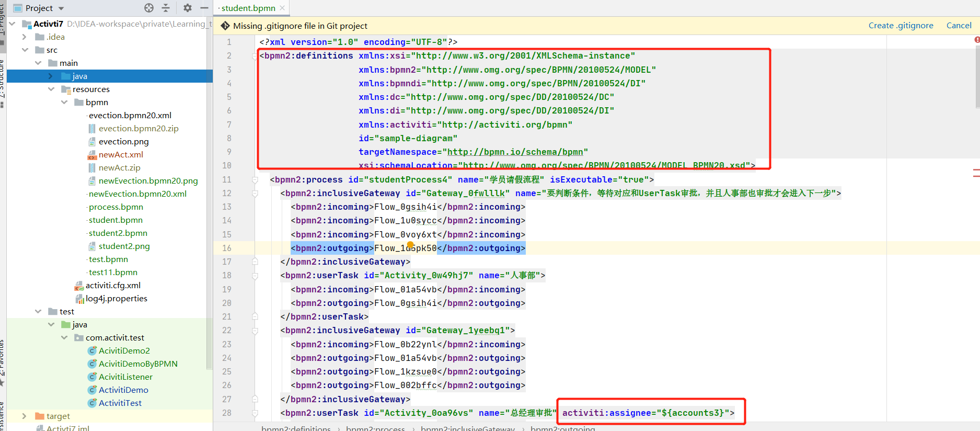980x431 pixels.
Task: Click the resources folder icon
Action: [66, 89]
